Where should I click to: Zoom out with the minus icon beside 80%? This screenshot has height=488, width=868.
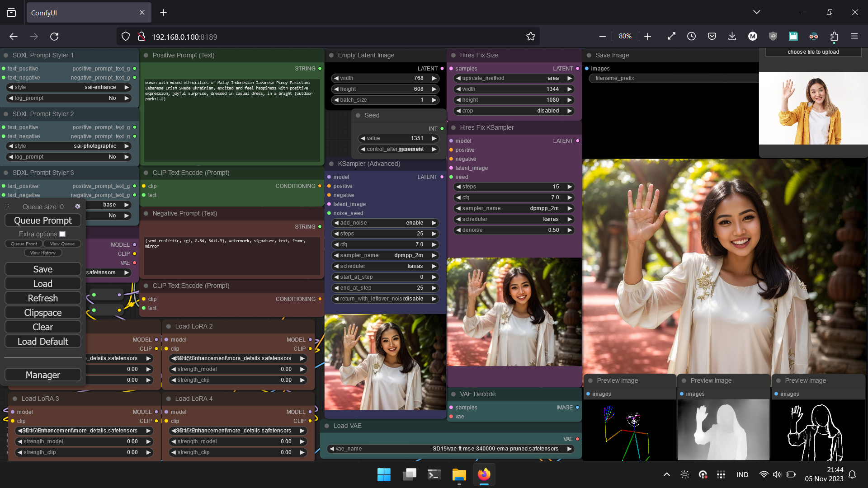[602, 36]
